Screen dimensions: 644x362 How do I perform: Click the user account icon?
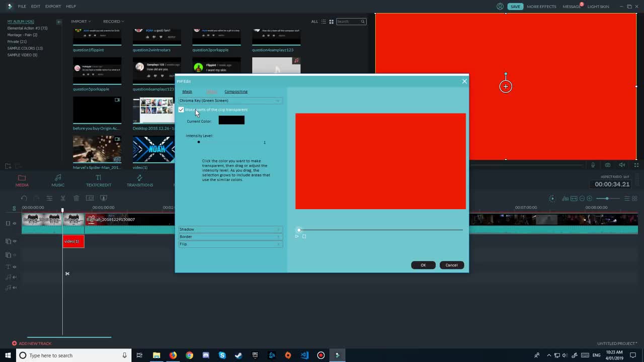pyautogui.click(x=500, y=7)
